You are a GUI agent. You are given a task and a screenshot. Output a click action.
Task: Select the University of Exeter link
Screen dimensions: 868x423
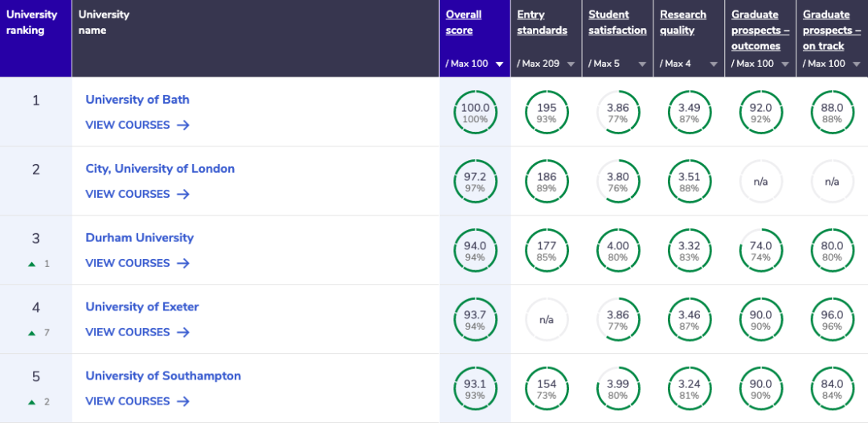pos(142,307)
